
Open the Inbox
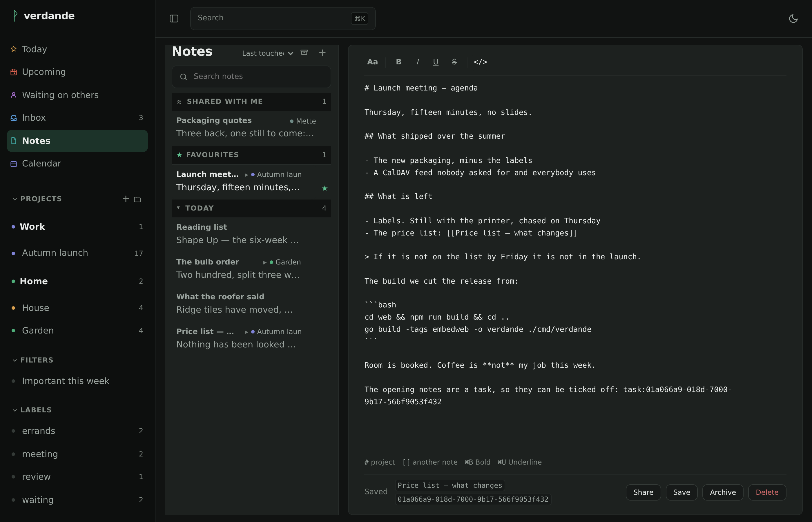pos(77,118)
